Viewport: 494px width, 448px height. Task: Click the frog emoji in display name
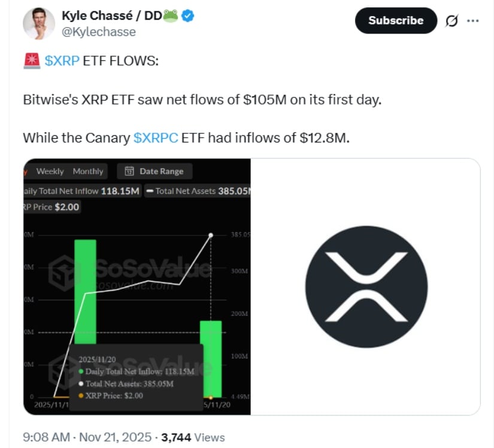click(171, 16)
